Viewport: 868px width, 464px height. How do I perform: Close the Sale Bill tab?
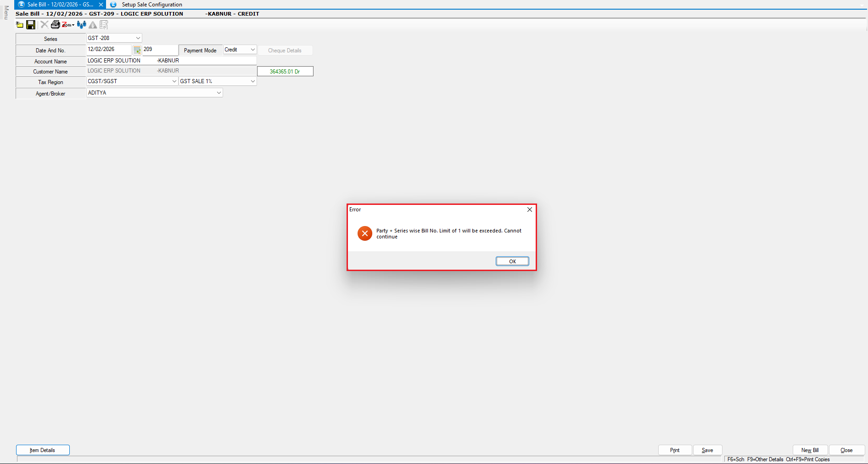[101, 5]
